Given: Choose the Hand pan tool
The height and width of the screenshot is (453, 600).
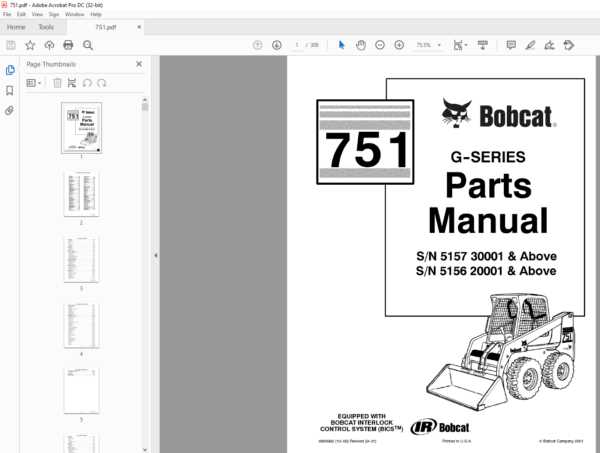Looking at the screenshot, I should point(360,45).
